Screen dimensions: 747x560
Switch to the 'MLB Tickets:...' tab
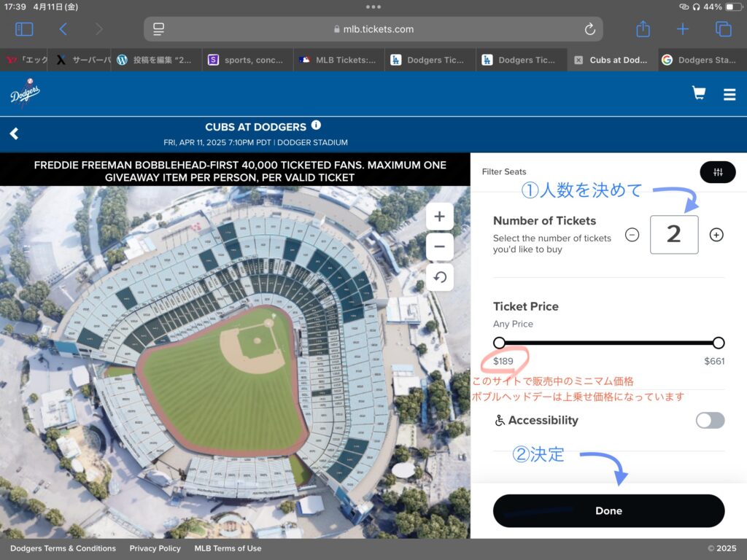339,60
